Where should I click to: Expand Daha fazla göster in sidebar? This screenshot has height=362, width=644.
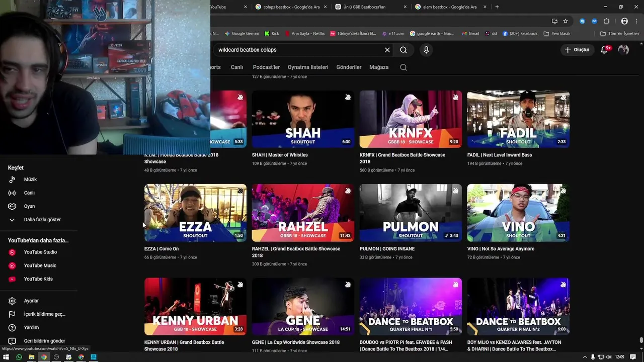[39, 220]
